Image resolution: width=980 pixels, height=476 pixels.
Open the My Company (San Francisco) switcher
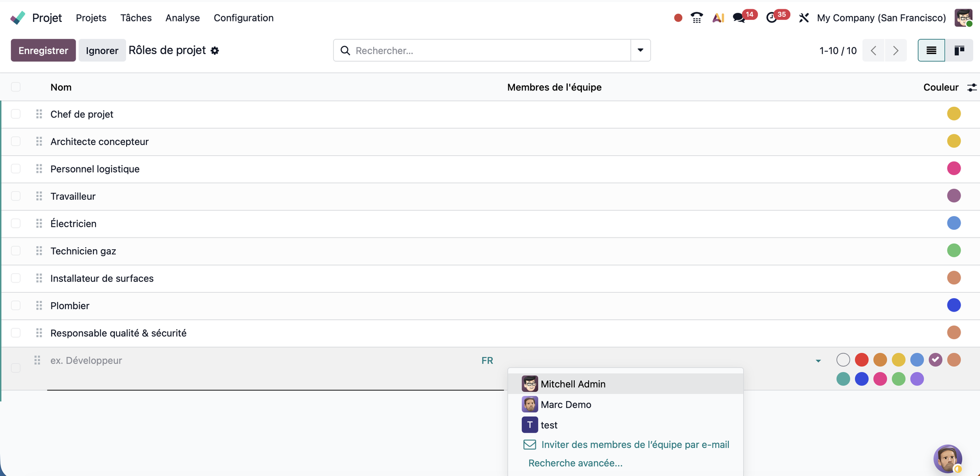coord(881,18)
